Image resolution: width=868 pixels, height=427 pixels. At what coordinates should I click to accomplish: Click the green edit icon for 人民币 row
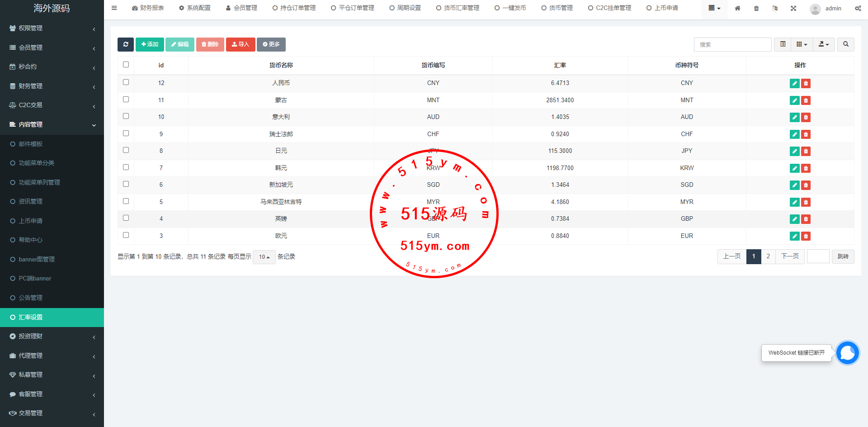[x=794, y=83]
